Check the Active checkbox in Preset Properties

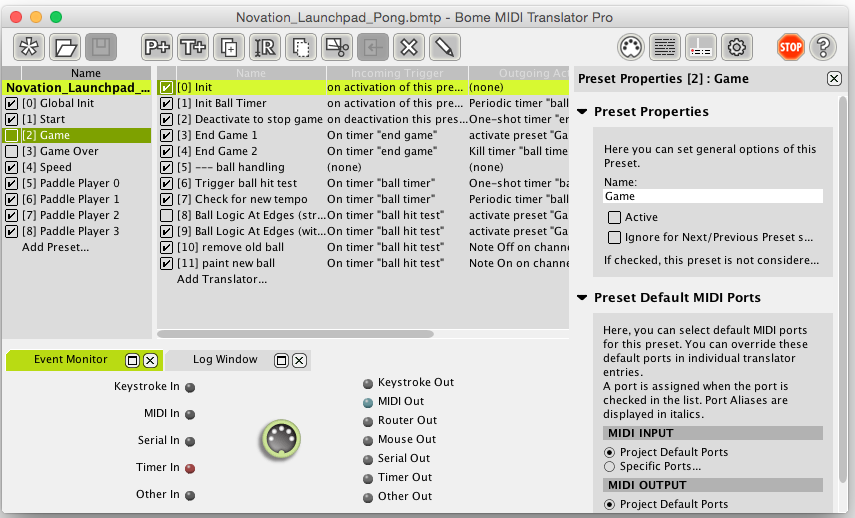pos(615,218)
